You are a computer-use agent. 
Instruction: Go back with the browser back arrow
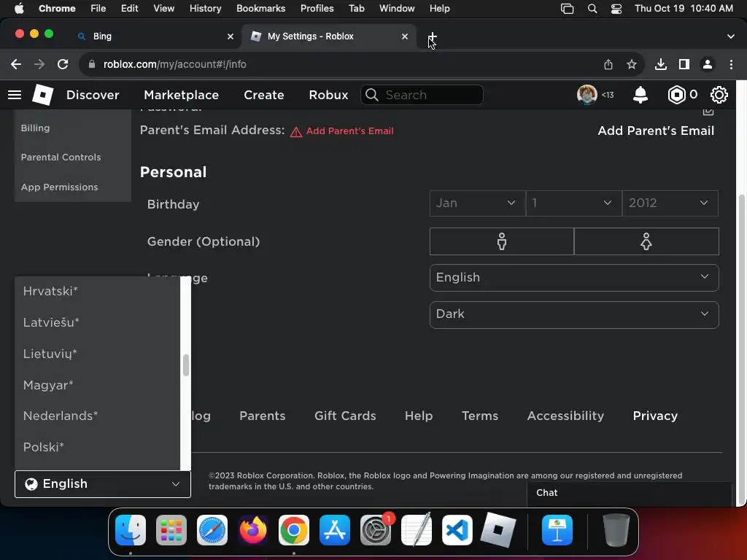(16, 64)
